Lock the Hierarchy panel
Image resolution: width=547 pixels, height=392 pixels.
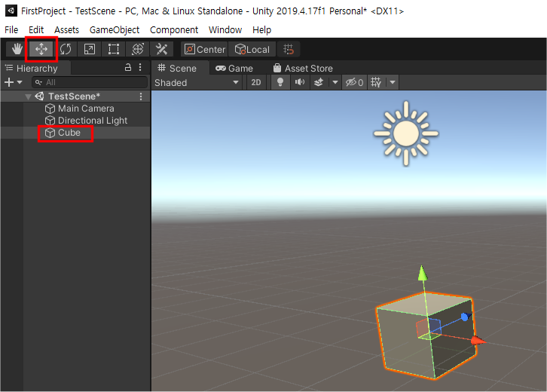[128, 67]
